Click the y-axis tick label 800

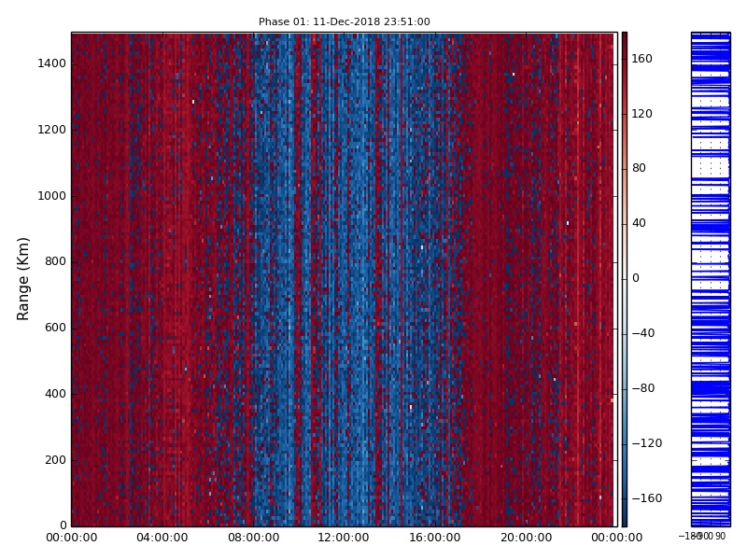point(55,261)
